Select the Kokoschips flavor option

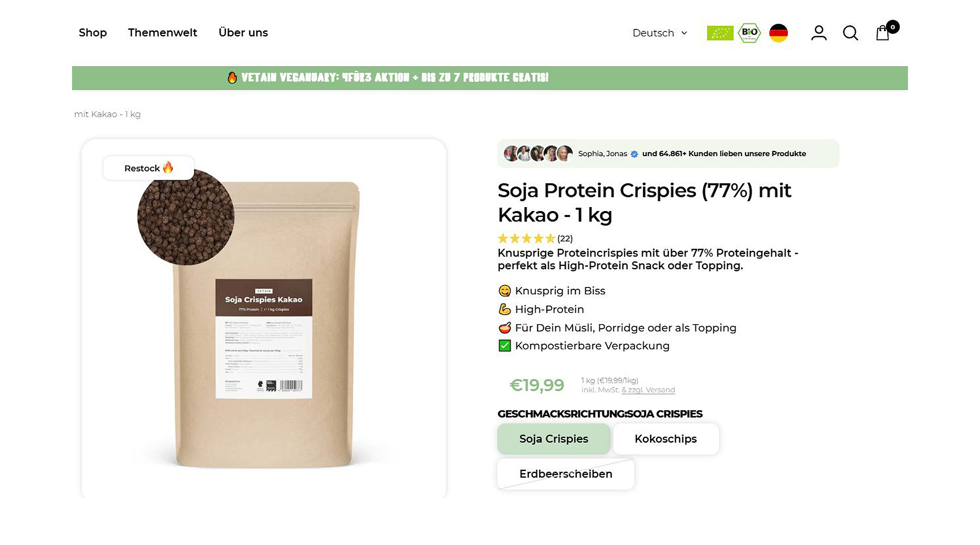point(665,439)
